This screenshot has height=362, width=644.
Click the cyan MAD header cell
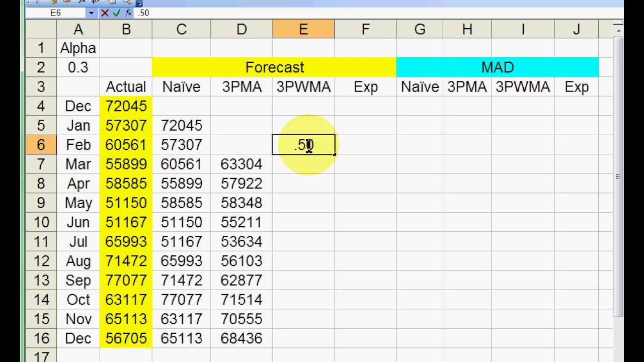point(498,67)
